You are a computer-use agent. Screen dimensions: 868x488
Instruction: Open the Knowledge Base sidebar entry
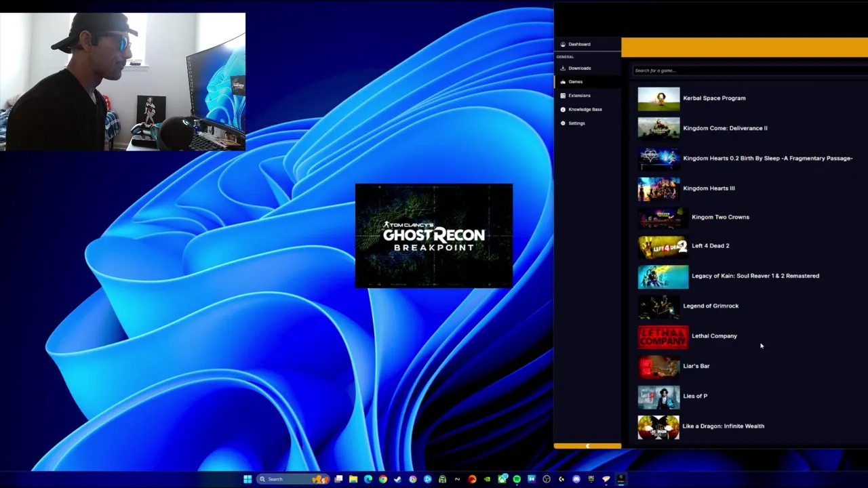coord(587,109)
